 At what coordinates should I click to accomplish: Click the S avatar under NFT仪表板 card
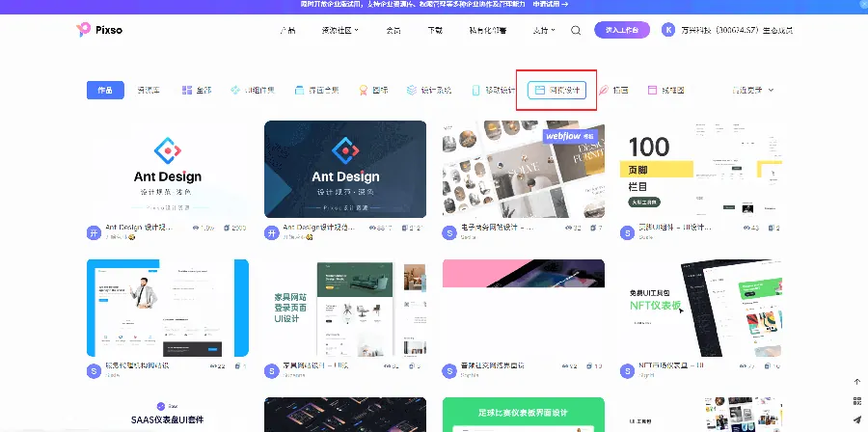pos(627,370)
